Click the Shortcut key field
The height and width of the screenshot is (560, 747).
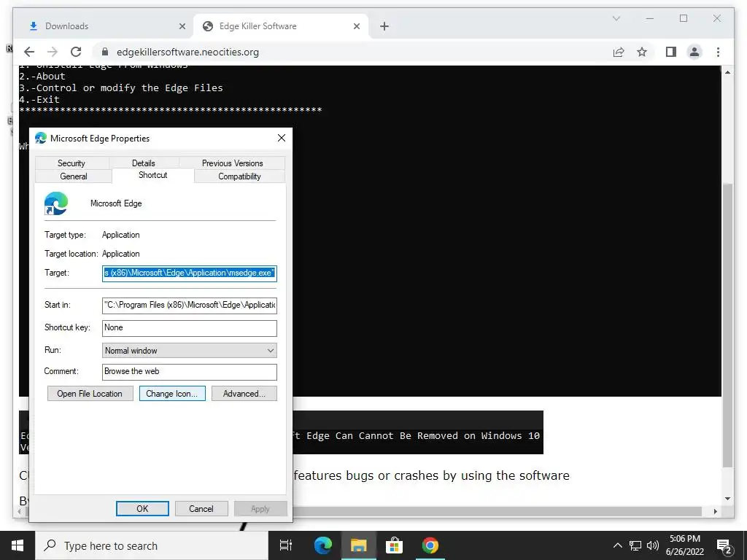(189, 327)
